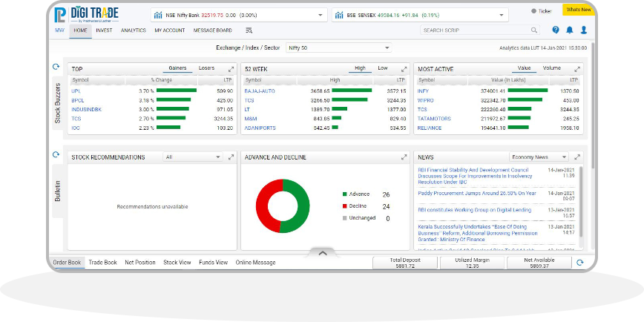
Task: Switch to the 52 Week Low tab
Action: click(x=382, y=68)
